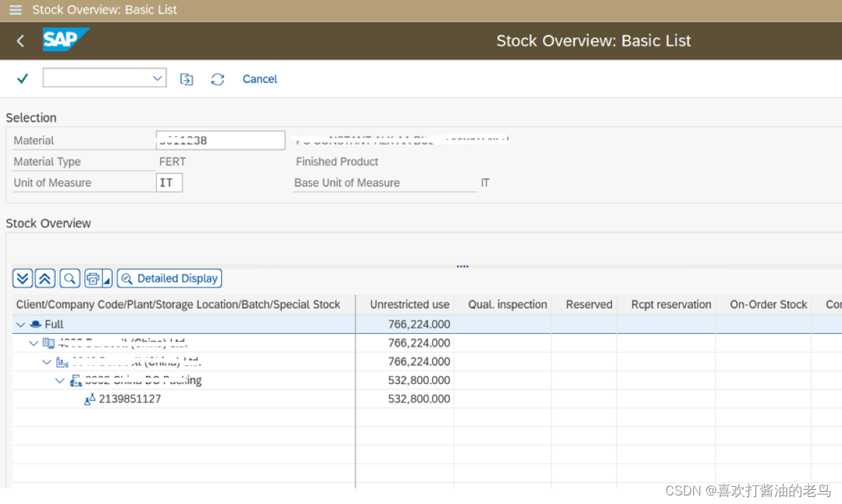Collapse the plant node
This screenshot has width=842, height=504.
pyautogui.click(x=46, y=362)
